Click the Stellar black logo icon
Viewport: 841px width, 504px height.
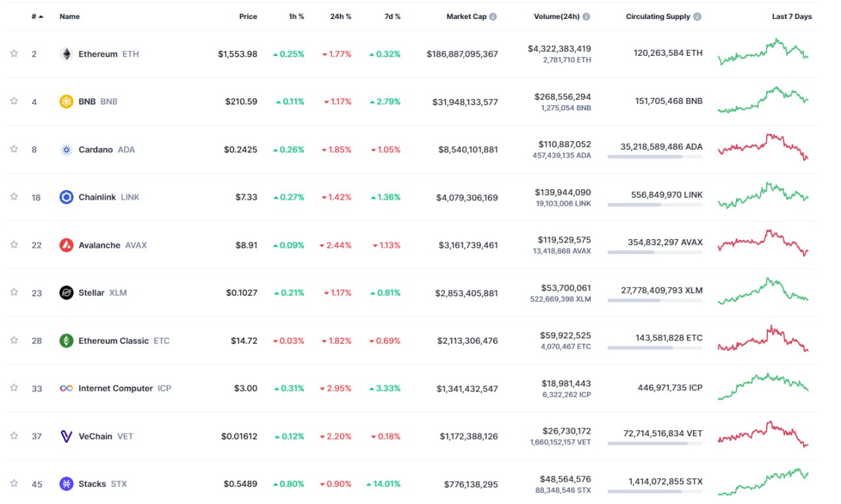66,292
